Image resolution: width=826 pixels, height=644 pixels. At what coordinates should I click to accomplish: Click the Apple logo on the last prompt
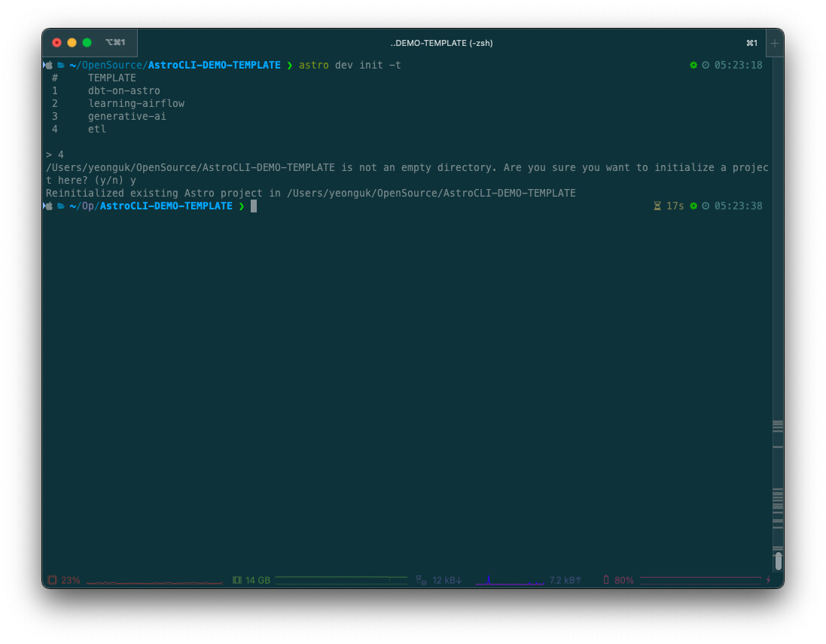49,206
